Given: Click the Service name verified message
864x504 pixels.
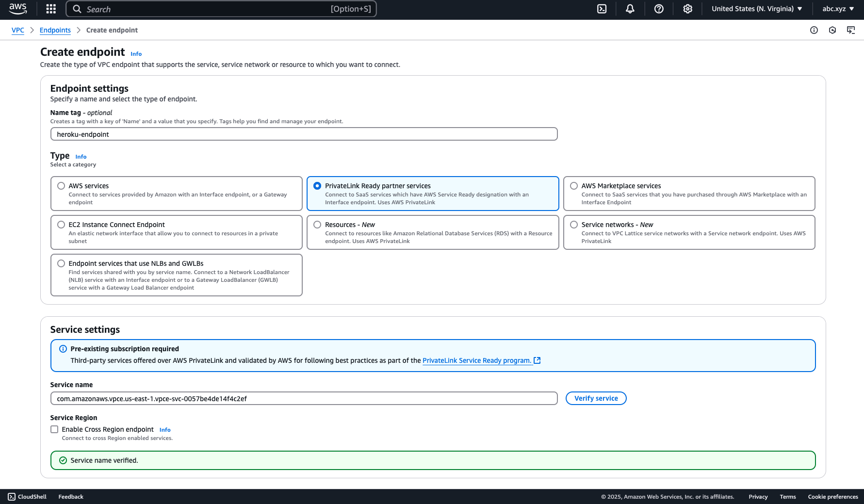Looking at the screenshot, I should point(104,460).
